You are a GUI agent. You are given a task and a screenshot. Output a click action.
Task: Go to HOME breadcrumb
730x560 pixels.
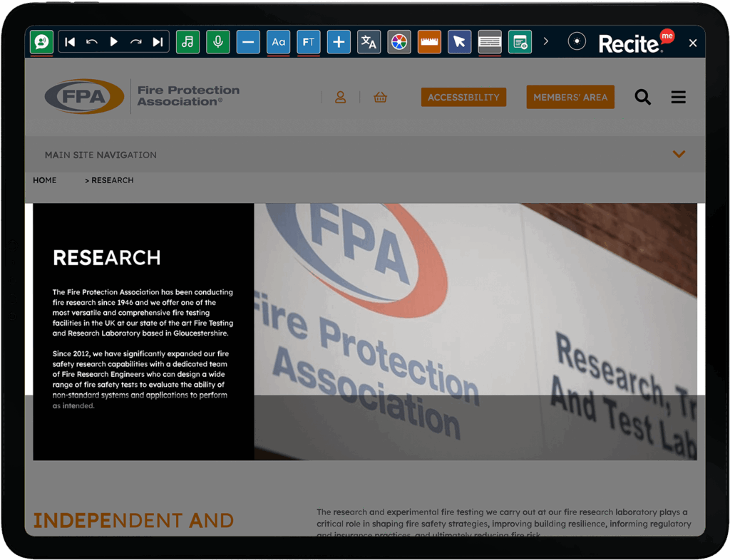tap(45, 180)
